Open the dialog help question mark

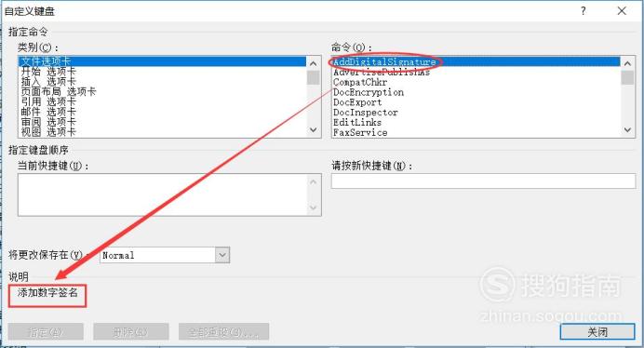584,11
